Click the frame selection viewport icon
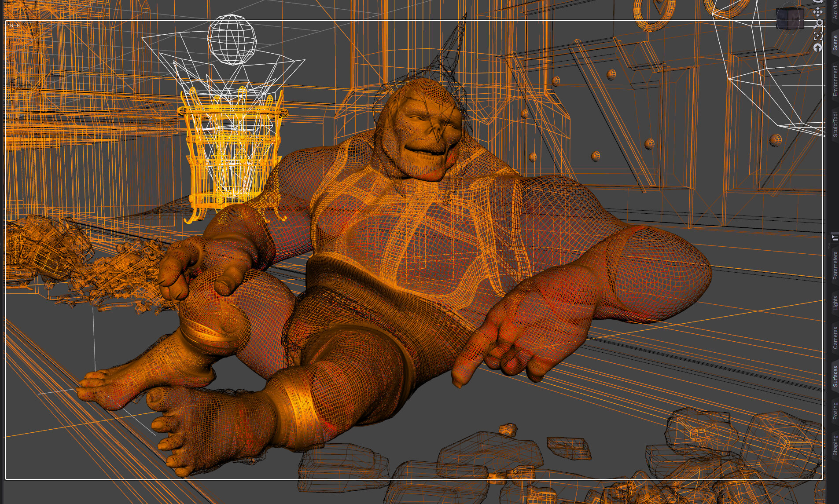Screen dimensions: 839x504 [x=818, y=36]
